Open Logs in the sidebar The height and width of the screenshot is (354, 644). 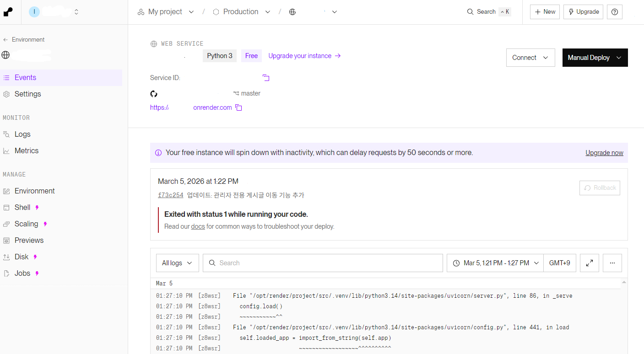tap(22, 134)
